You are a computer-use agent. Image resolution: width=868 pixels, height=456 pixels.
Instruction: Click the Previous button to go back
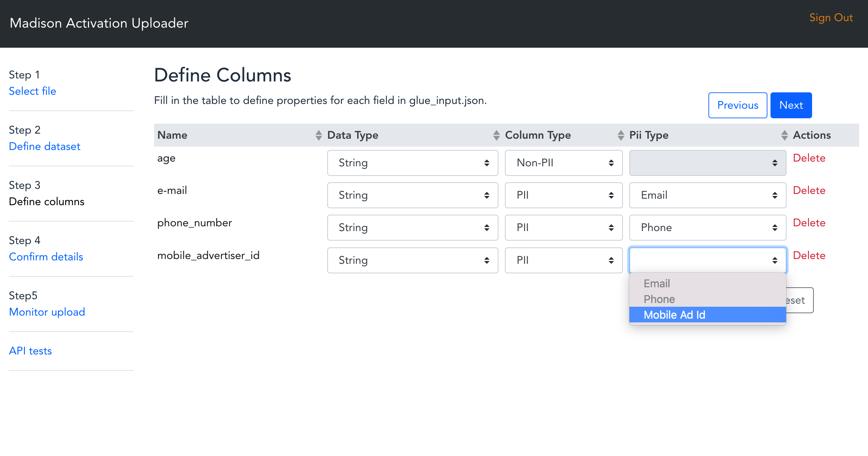pos(737,105)
